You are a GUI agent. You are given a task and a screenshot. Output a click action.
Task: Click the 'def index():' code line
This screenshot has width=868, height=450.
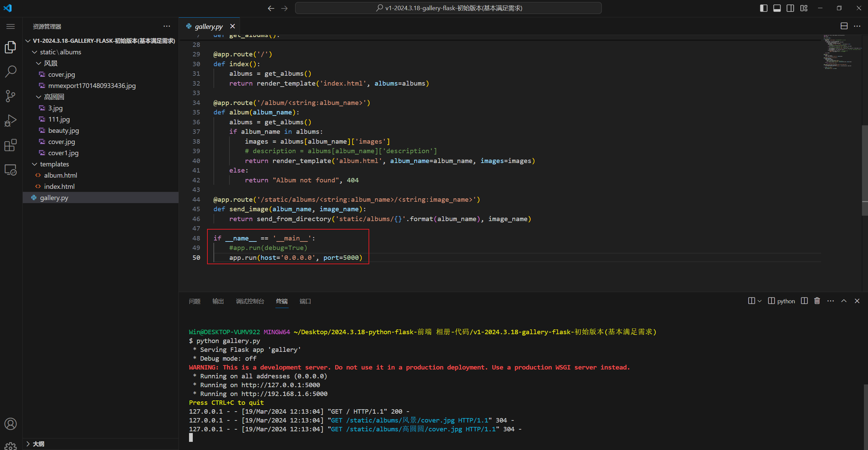237,64
